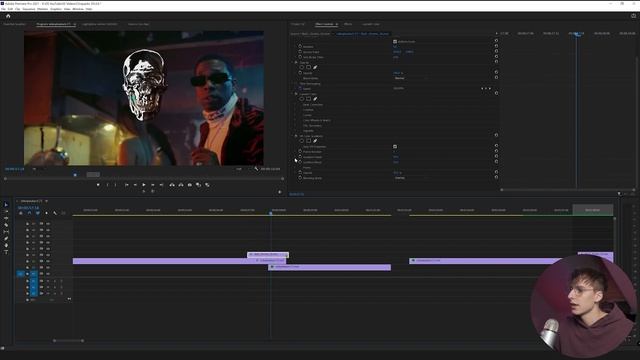Click rectangle mask under Opacity
The width and height of the screenshot is (640, 360).
[309, 67]
